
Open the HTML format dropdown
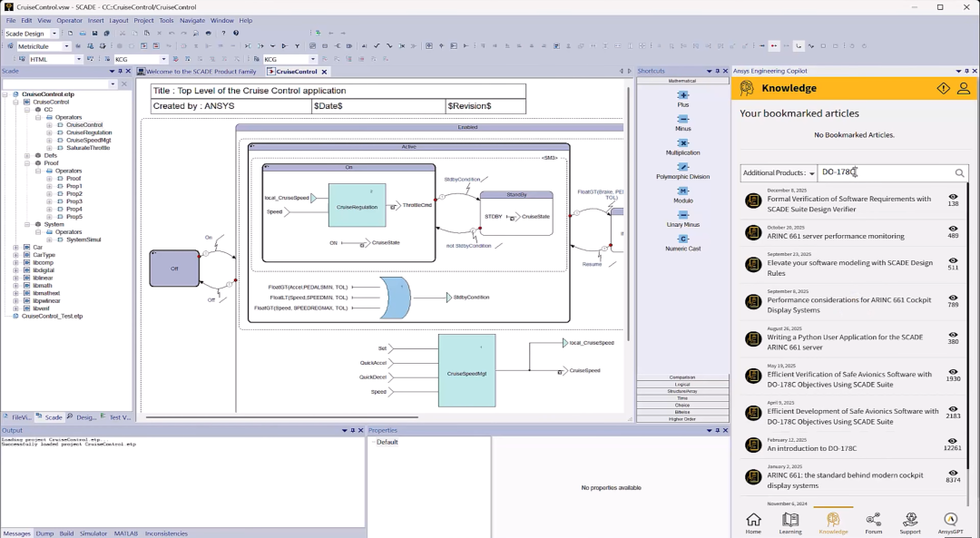point(79,59)
